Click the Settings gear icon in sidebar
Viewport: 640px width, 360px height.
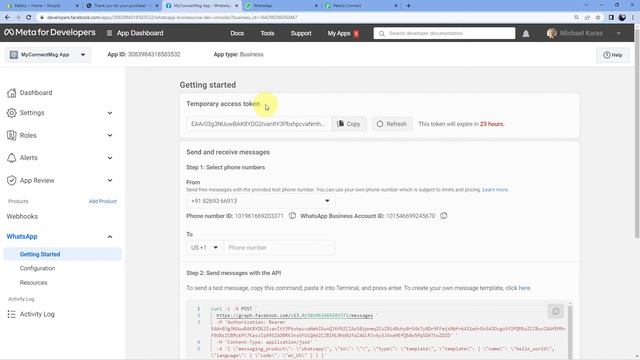pyautogui.click(x=12, y=113)
